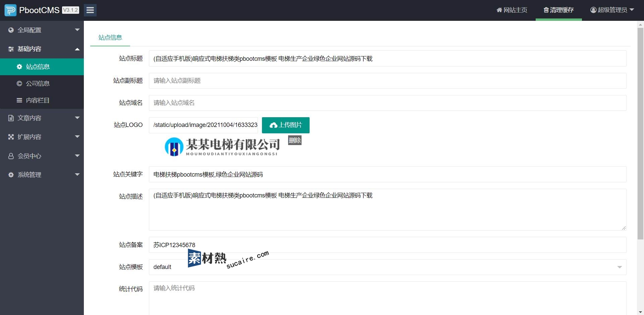This screenshot has height=315, width=644.
Task: Click the 系统管理 cog icon
Action: point(11,175)
